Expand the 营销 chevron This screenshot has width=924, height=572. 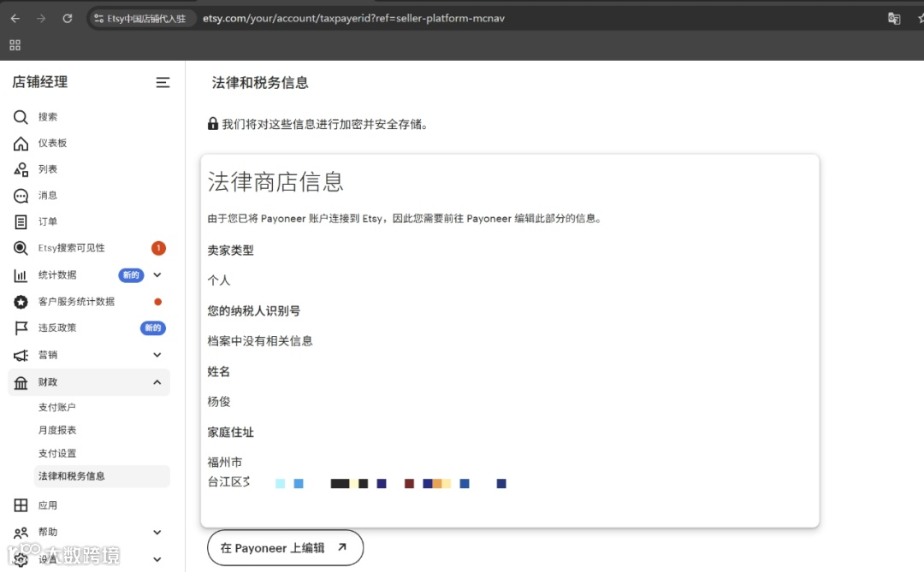[157, 355]
